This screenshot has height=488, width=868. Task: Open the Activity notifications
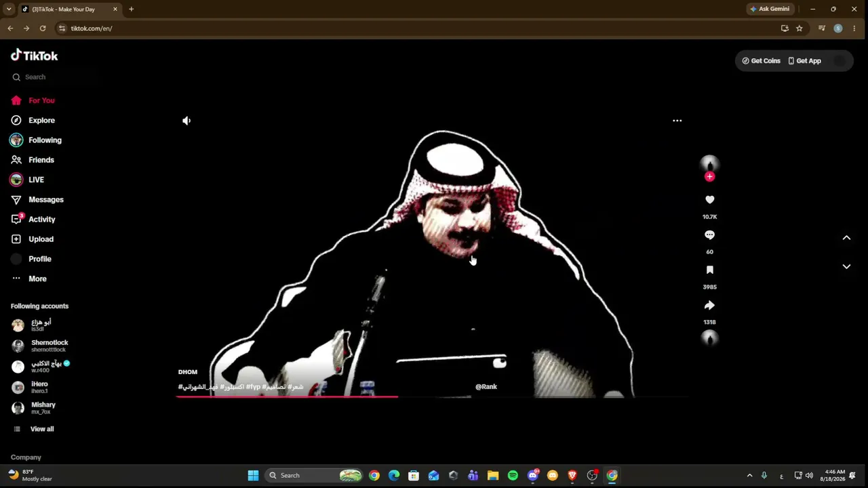coord(34,219)
